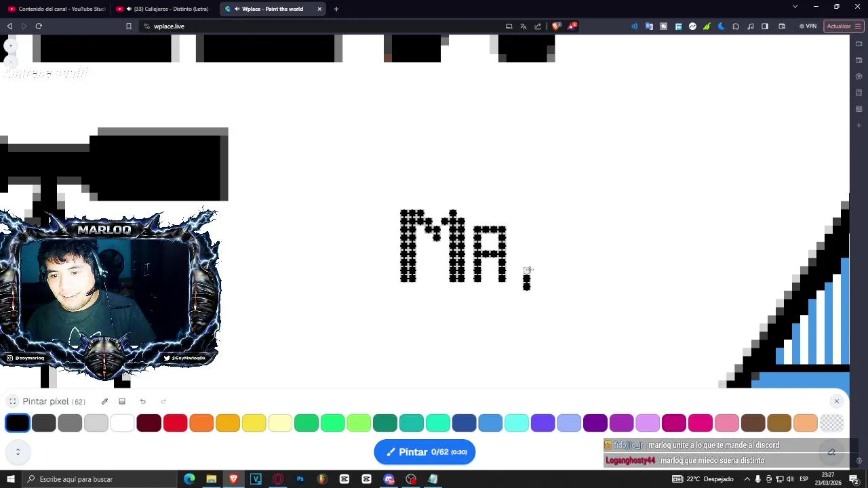Select the Wplace - Paint the world tab
This screenshot has width=868, height=488.
(271, 9)
